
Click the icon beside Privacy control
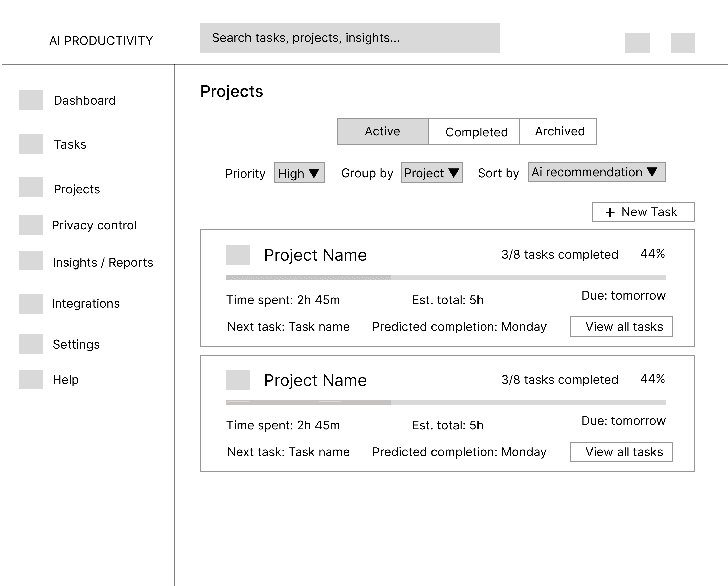pos(31,225)
